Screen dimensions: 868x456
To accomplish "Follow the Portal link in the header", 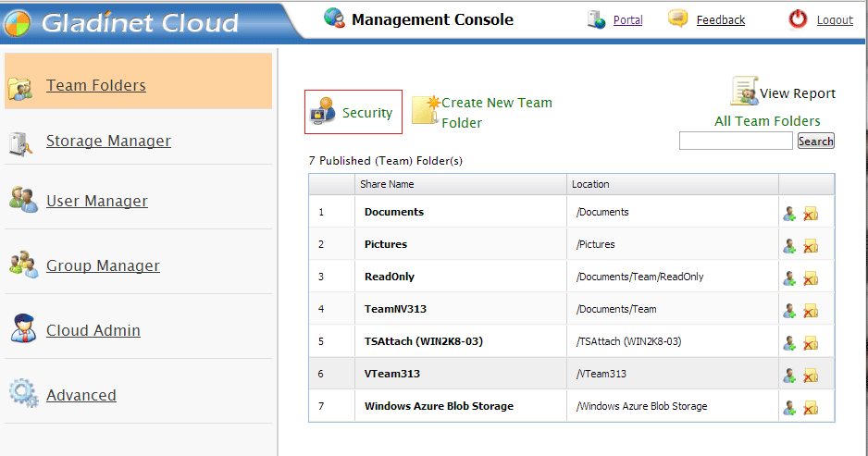I will (627, 20).
